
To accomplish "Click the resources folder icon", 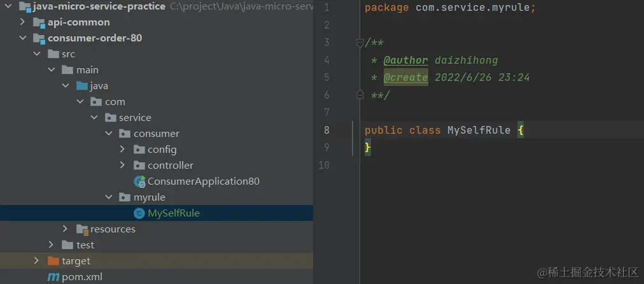I will 82,229.
